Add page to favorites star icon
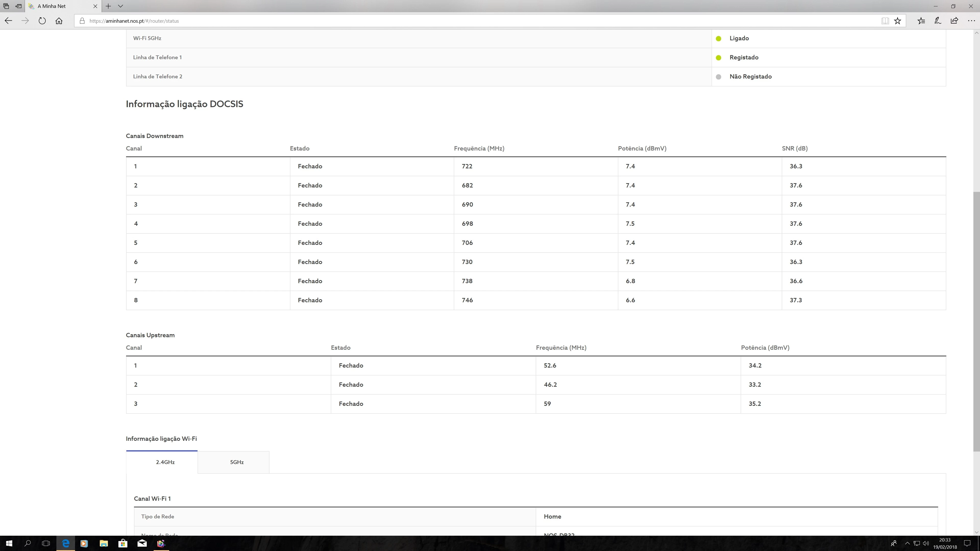Image resolution: width=980 pixels, height=551 pixels. tap(898, 21)
